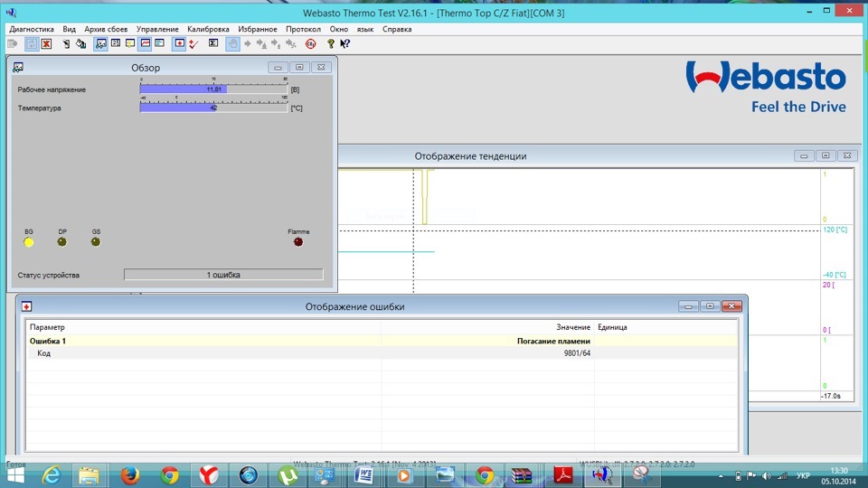Click the -17.0s time label in trend window

pyautogui.click(x=830, y=396)
